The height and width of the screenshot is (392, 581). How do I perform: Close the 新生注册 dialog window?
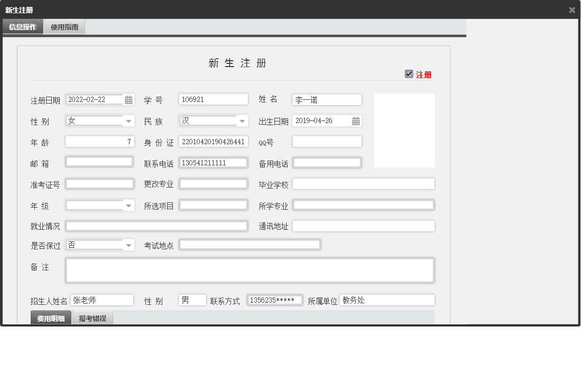(572, 10)
